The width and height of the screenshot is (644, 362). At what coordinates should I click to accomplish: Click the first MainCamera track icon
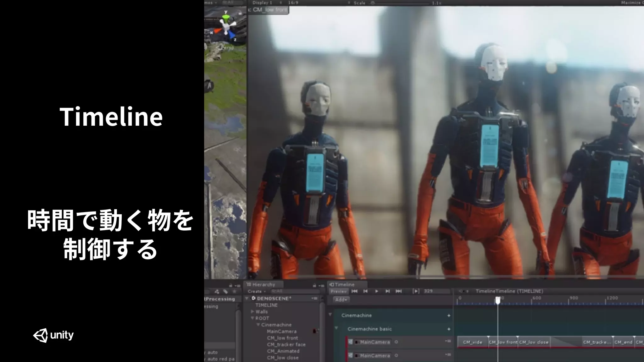pos(351,342)
